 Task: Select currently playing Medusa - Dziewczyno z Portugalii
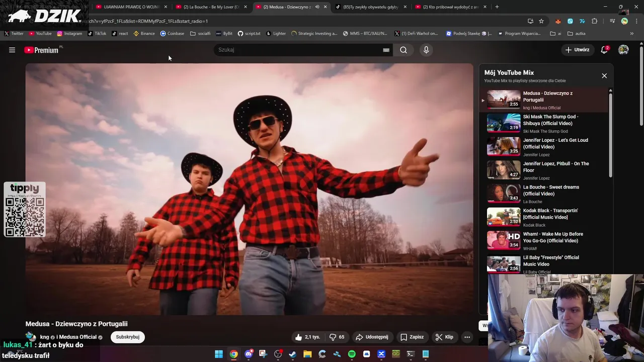(544, 100)
